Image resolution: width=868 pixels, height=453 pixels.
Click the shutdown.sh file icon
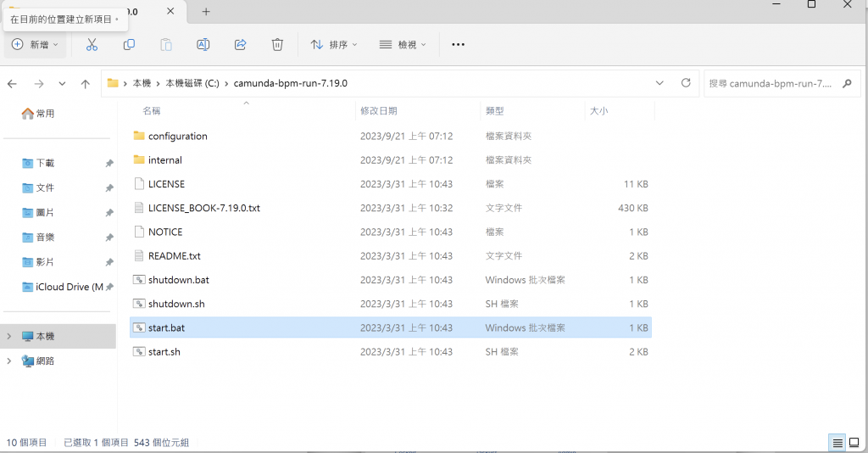click(140, 304)
